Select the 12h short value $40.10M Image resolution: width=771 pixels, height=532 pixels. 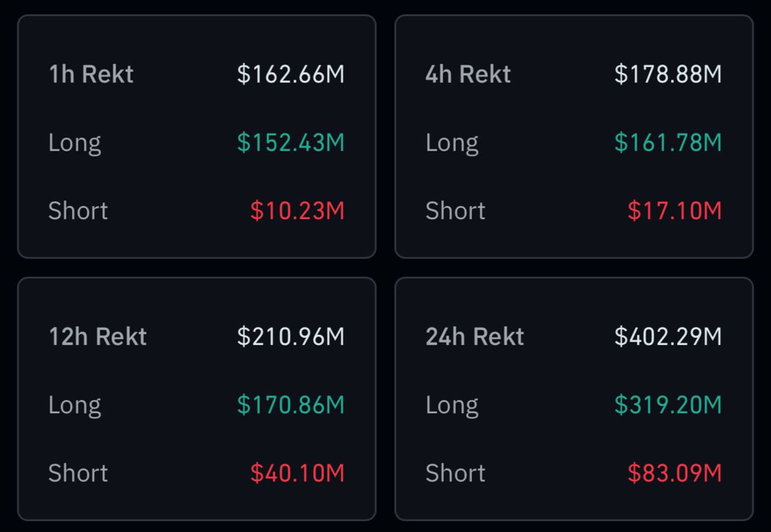pyautogui.click(x=297, y=473)
